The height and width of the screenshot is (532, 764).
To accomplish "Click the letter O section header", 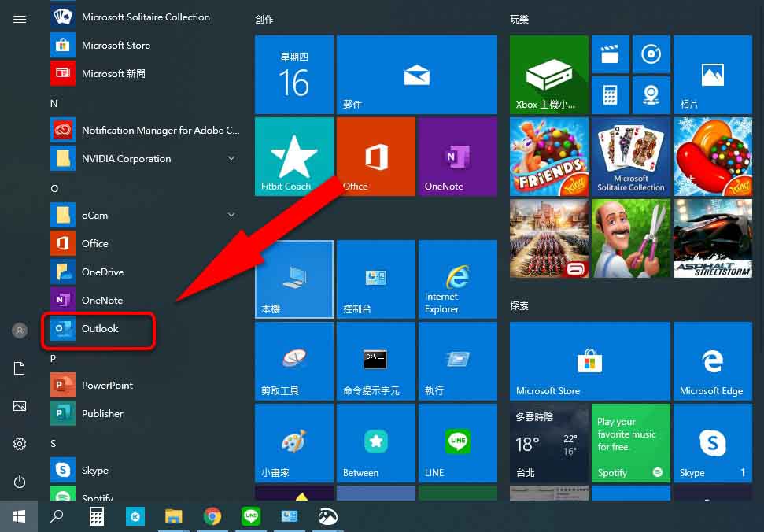I will [54, 189].
